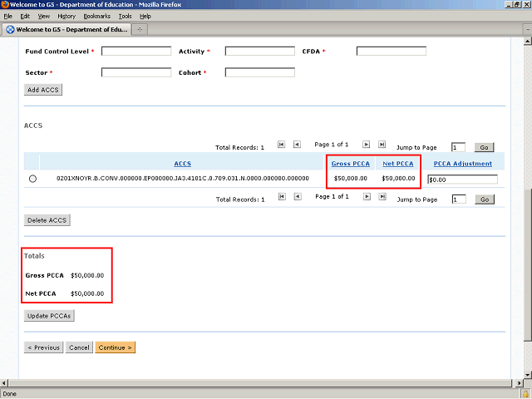
Task: Go to previous page in upper pager
Action: 297,145
